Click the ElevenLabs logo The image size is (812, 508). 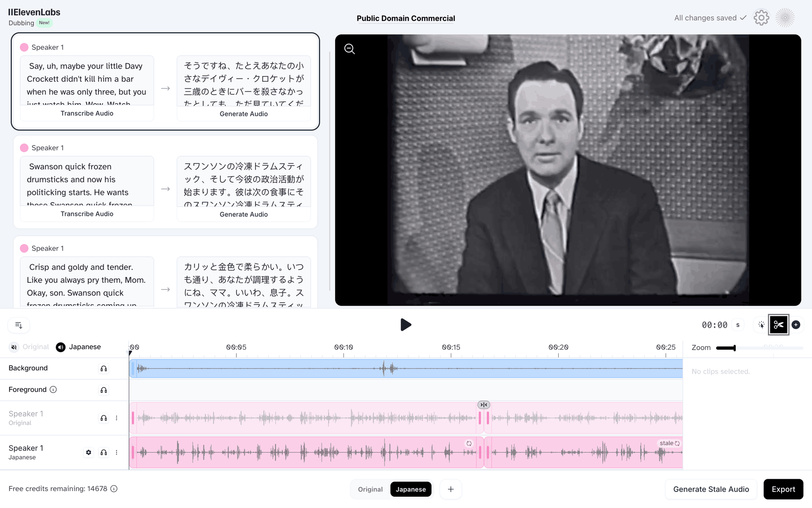pyautogui.click(x=34, y=12)
